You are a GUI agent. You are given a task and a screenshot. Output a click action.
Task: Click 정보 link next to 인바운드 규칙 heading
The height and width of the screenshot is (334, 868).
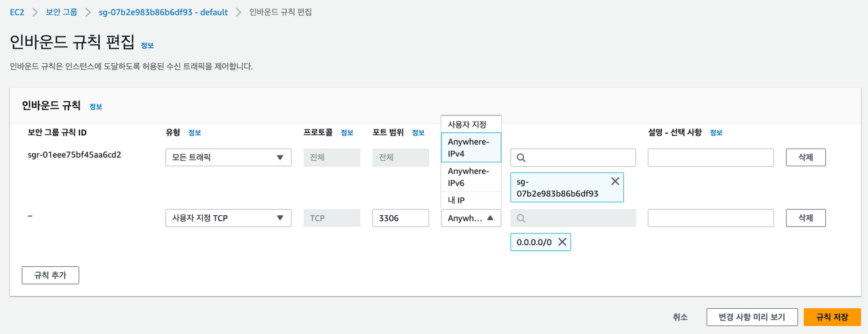96,107
